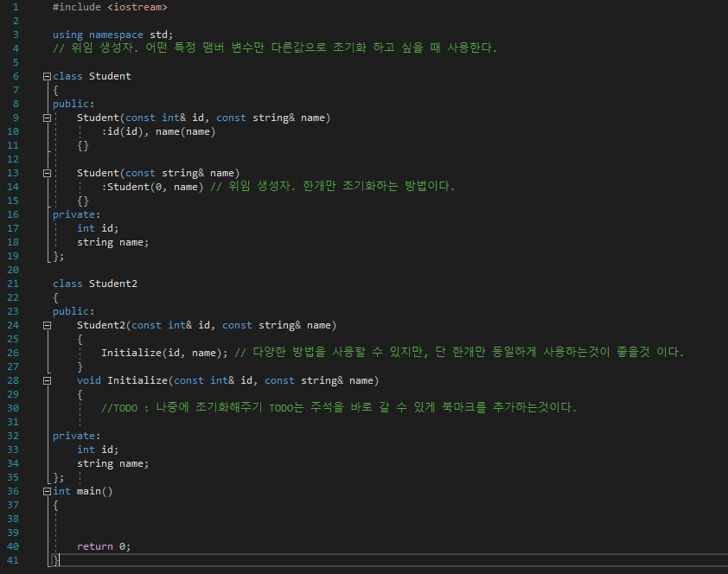This screenshot has height=574, width=728.
Task: Click 'string name;' on line 18
Action: pos(112,242)
